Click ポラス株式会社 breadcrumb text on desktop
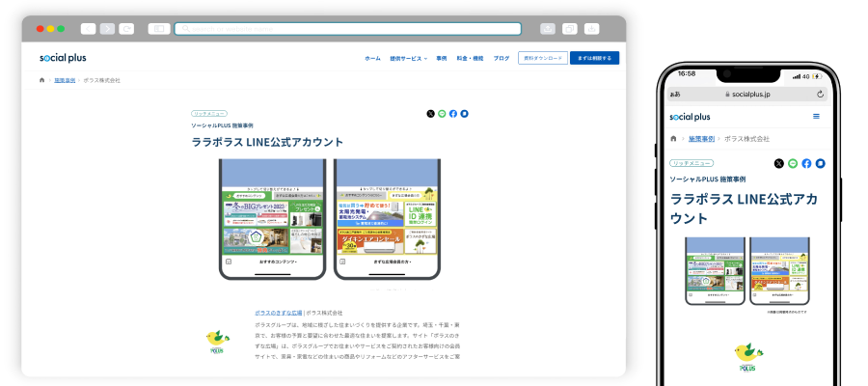Viewport: 868px width, 386px height. click(102, 80)
